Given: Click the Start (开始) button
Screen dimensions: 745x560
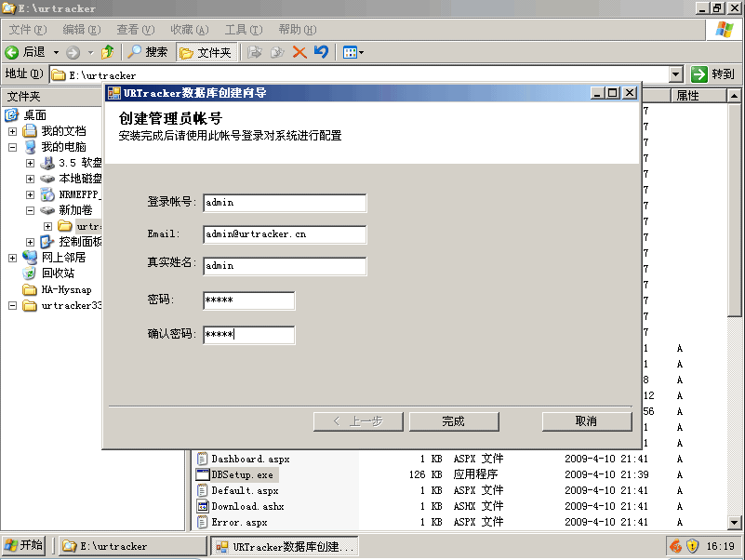Looking at the screenshot, I should pyautogui.click(x=24, y=546).
